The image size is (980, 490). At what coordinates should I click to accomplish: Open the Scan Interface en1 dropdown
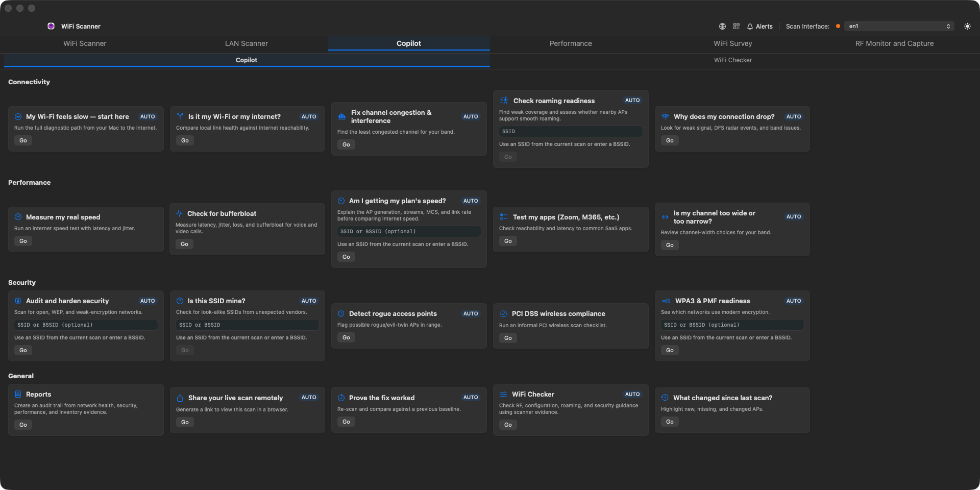899,26
